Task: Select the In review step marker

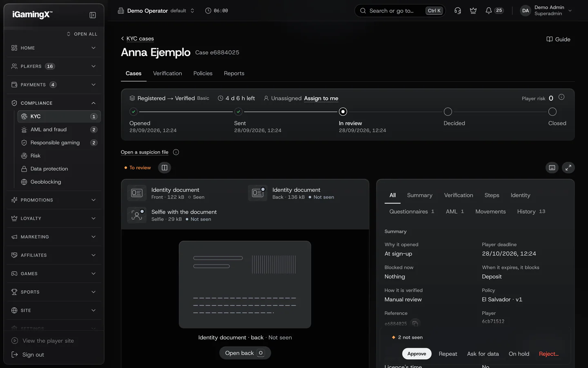Action: click(343, 112)
